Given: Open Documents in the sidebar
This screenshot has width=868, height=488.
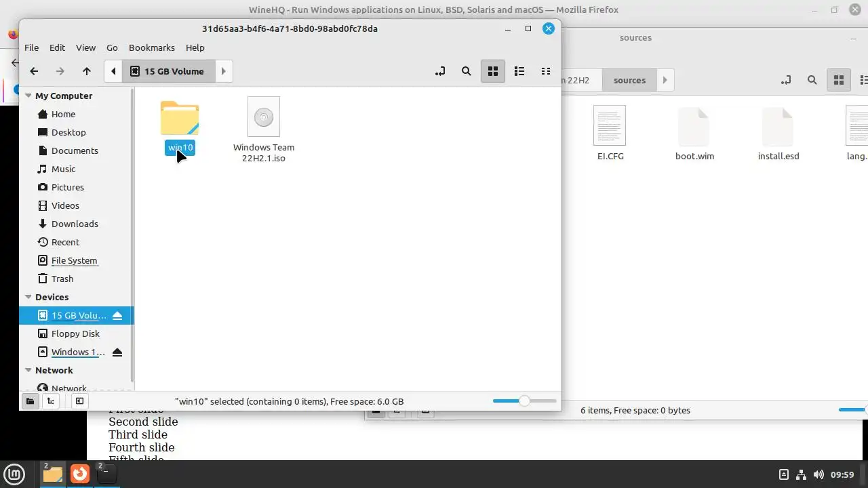Looking at the screenshot, I should point(76,150).
